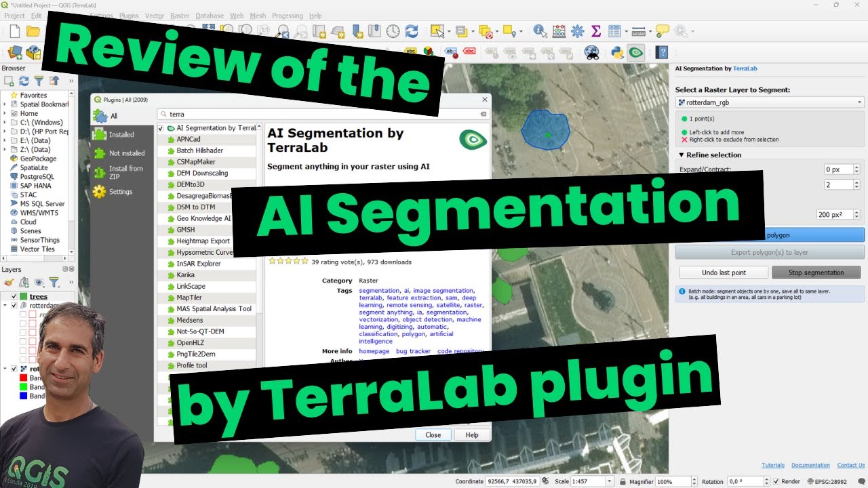Open the Processing Toolbox gear icon
The image size is (868, 488).
pos(578,30)
